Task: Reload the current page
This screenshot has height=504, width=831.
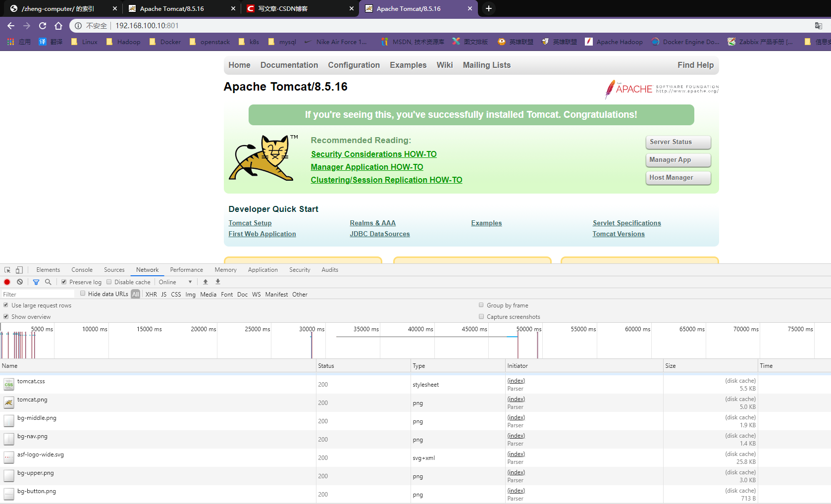Action: (x=43, y=26)
